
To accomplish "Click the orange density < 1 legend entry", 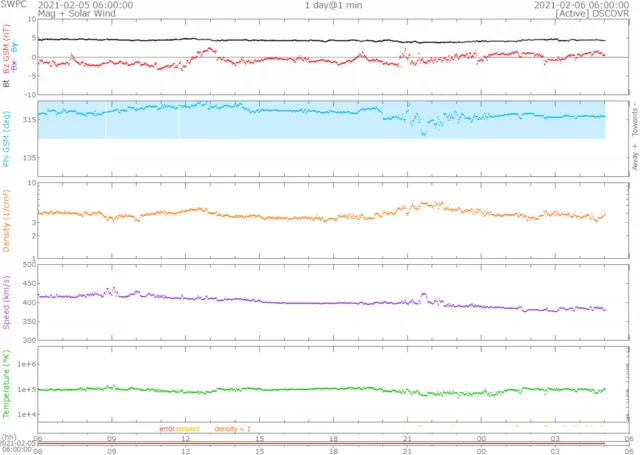I will tap(232, 429).
